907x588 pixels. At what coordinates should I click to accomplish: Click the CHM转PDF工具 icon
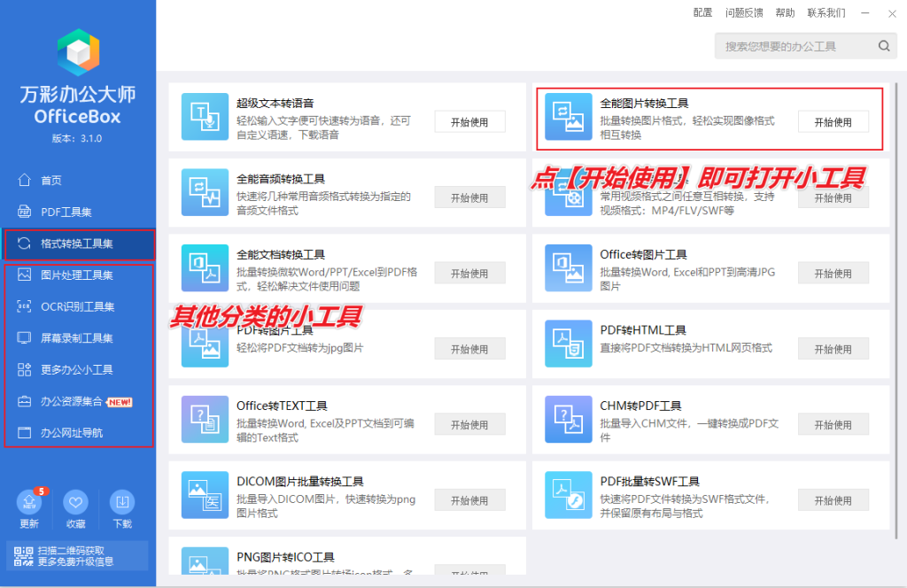(x=568, y=419)
